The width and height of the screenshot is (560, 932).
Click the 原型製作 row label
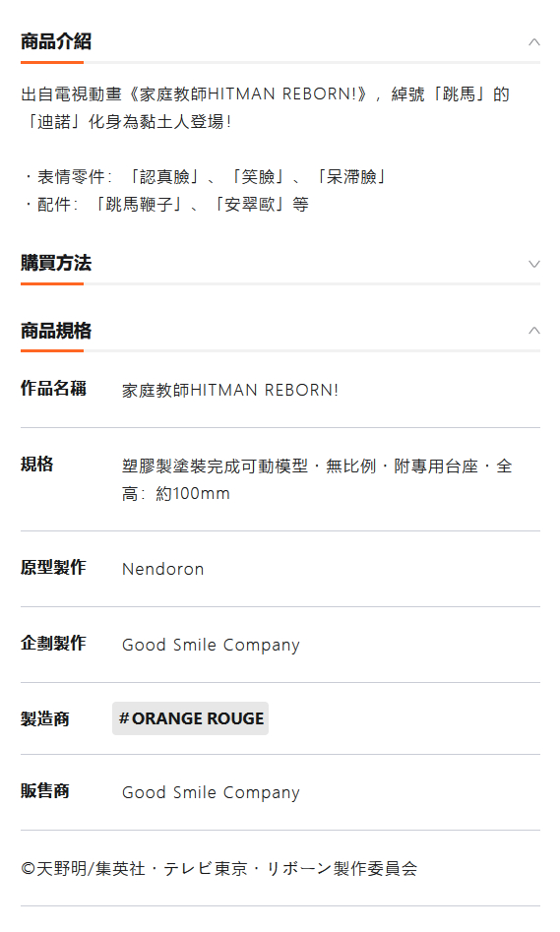click(53, 567)
